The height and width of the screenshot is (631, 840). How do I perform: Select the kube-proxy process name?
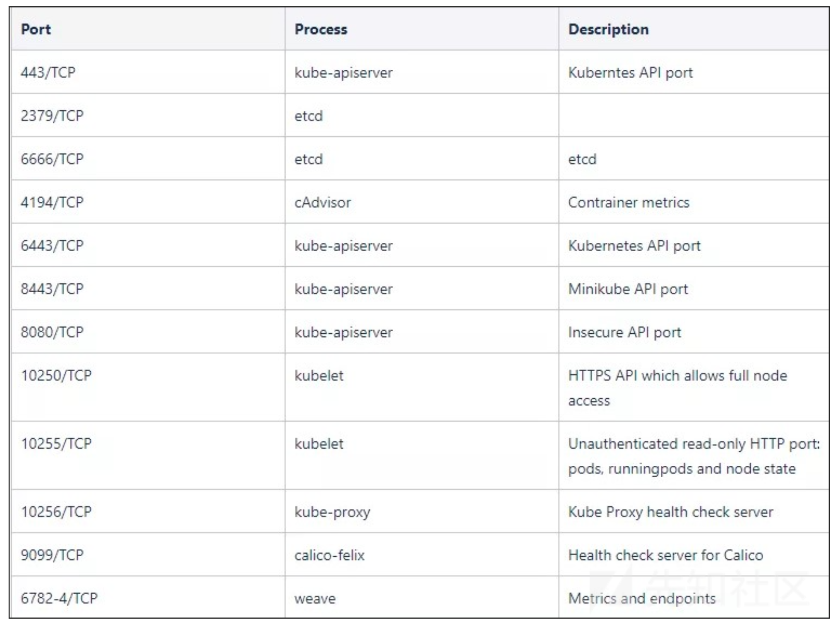(332, 512)
